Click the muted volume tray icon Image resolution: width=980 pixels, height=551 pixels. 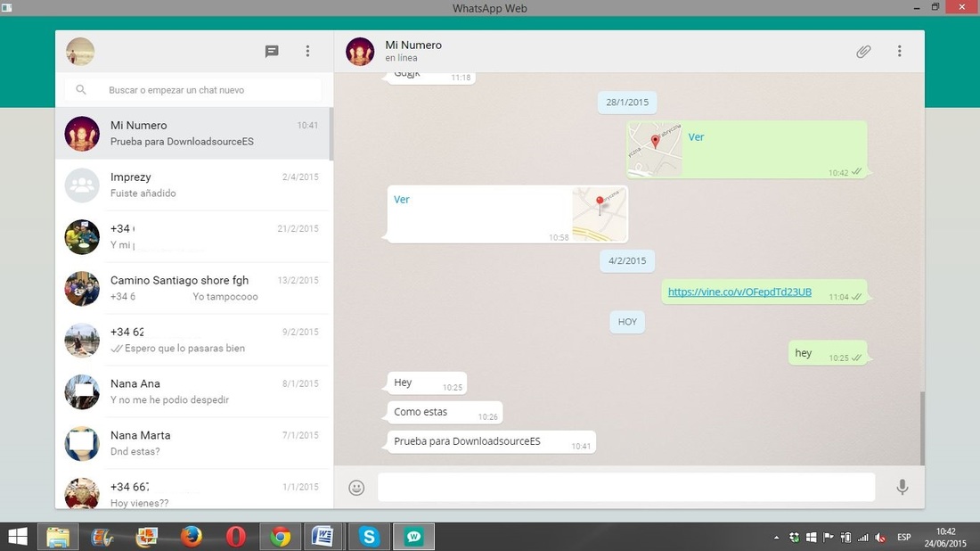tap(880, 538)
